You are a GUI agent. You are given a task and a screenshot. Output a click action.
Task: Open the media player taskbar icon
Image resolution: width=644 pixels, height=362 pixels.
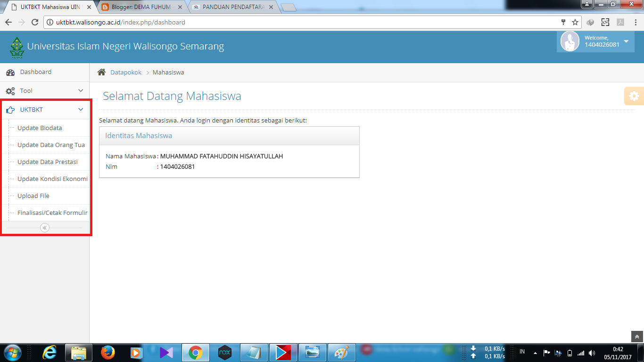coord(137,353)
